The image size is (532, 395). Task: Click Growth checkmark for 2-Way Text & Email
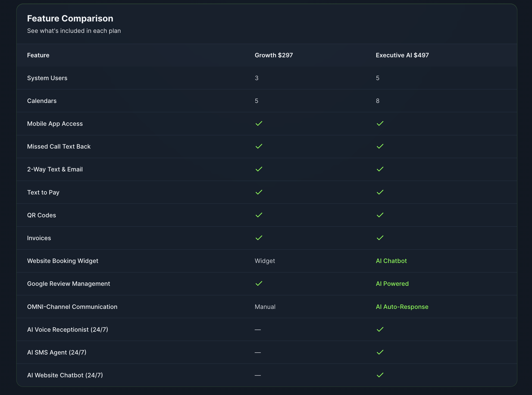(259, 169)
